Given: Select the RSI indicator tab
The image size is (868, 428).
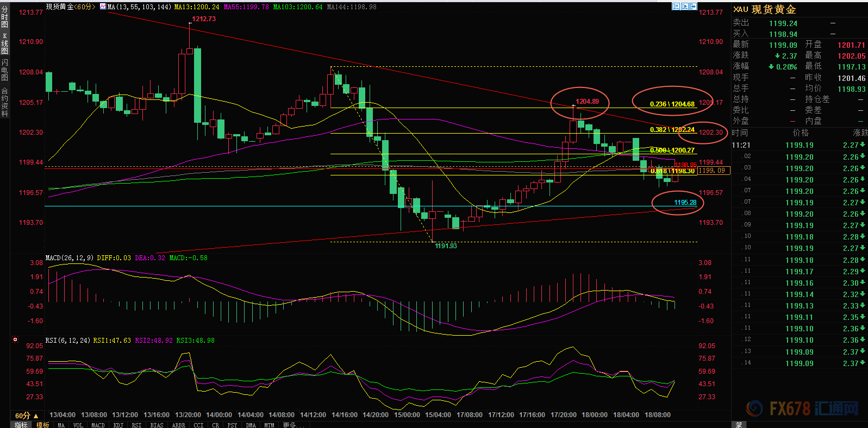Looking at the screenshot, I should coord(136,425).
